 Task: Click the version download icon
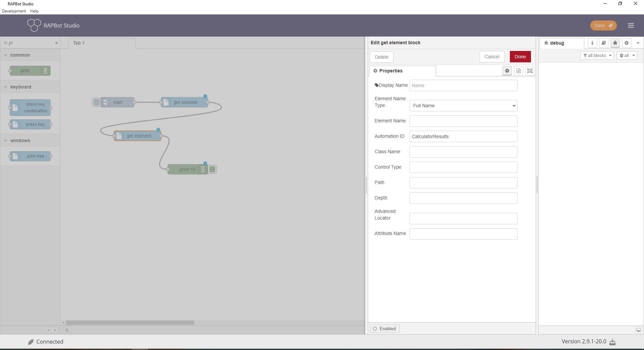612,342
